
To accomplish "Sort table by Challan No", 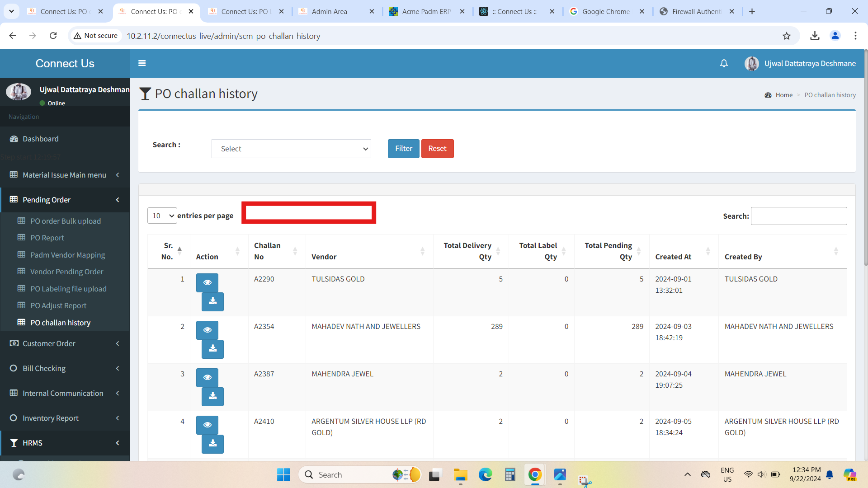I will (x=276, y=251).
